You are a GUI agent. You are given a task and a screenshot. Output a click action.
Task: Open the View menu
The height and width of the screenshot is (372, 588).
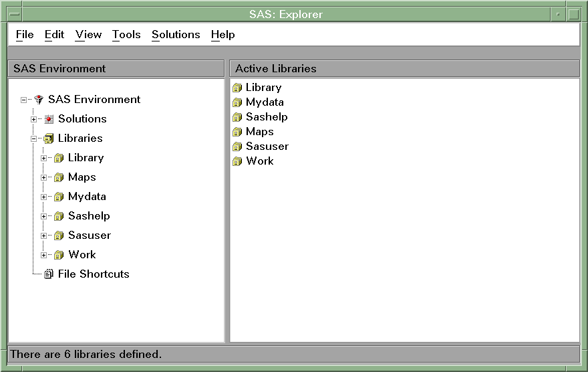pos(88,35)
